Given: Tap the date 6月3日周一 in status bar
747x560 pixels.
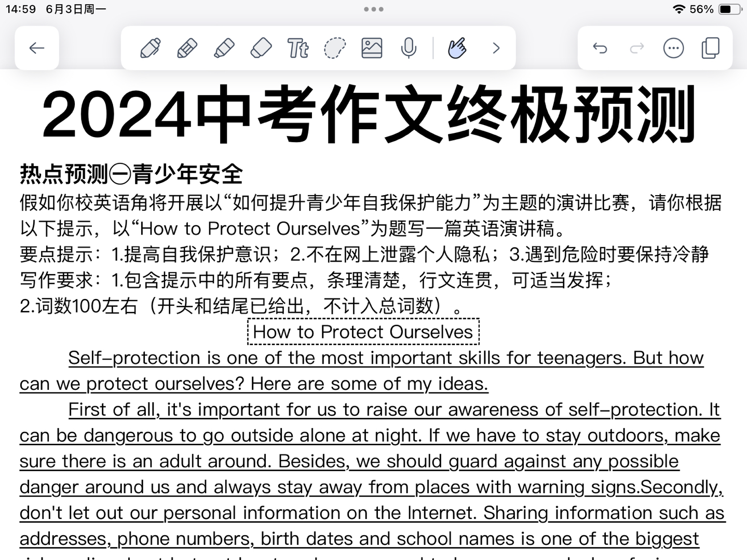Looking at the screenshot, I should (76, 9).
